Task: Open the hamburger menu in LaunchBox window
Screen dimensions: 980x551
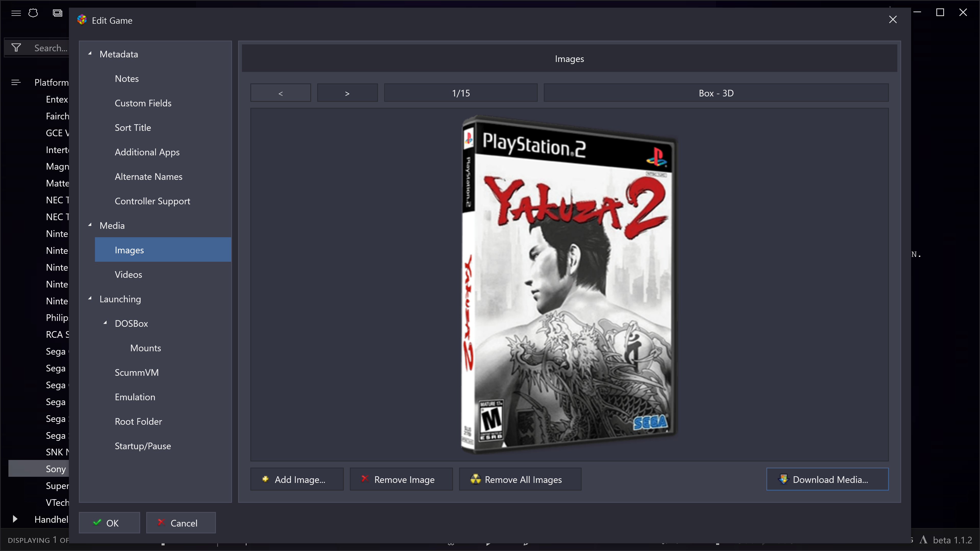Action: 16,13
